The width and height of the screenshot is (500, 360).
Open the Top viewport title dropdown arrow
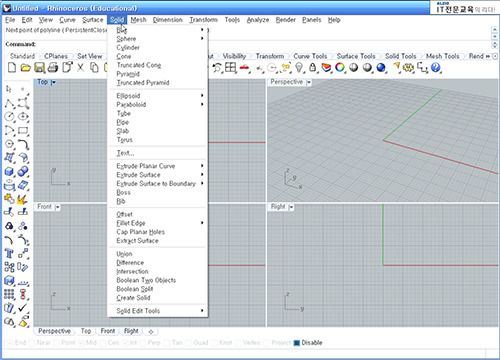[53, 82]
